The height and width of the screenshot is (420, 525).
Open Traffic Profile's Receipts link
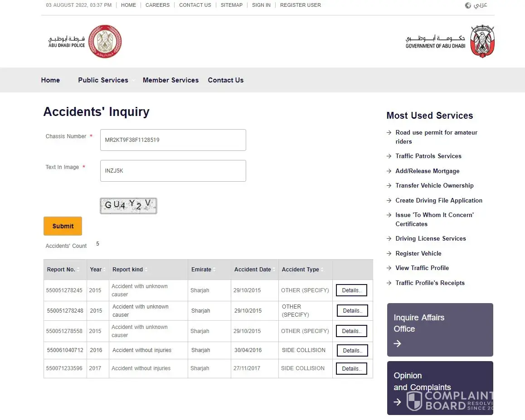click(430, 283)
